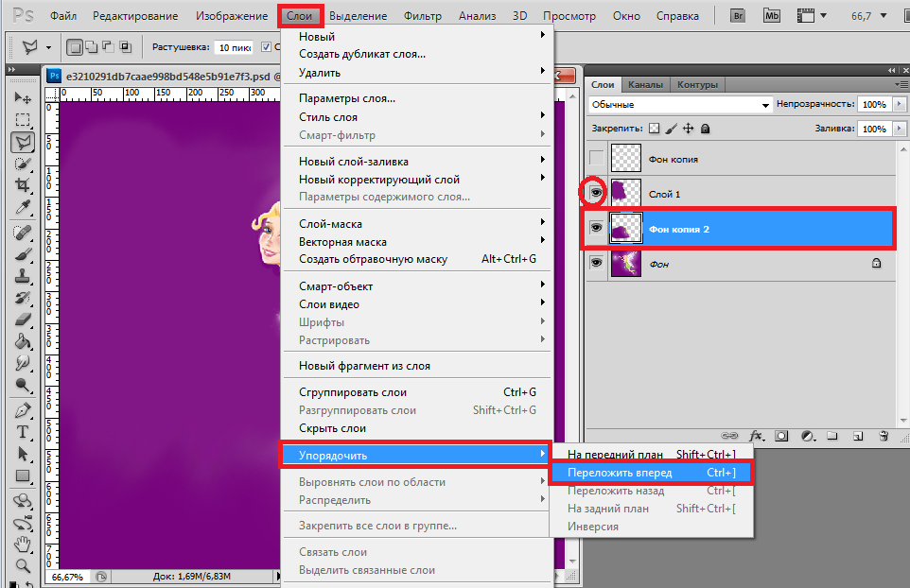
Task: Choose Создать обтравочную маску
Action: point(418,259)
